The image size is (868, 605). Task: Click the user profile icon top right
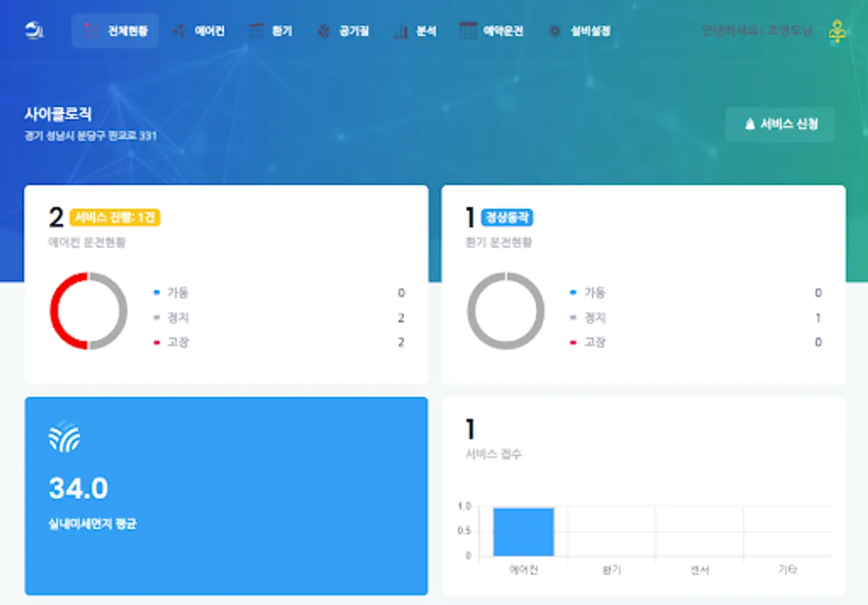[838, 30]
